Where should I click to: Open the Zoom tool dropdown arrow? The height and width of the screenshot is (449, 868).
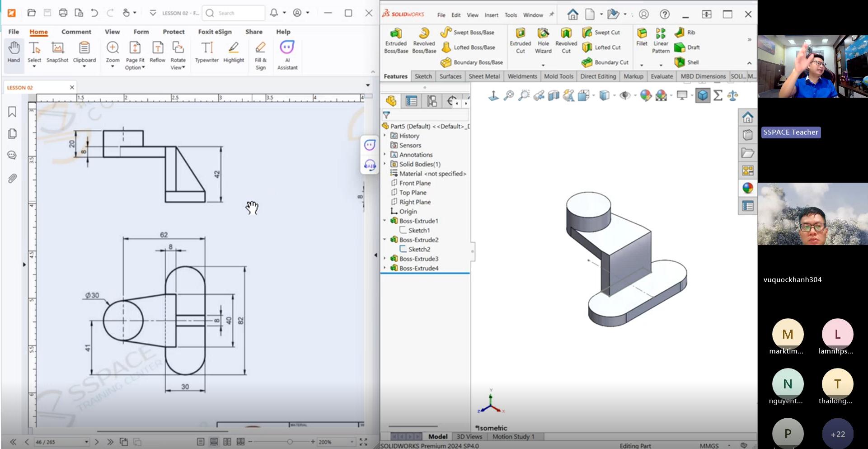click(113, 67)
